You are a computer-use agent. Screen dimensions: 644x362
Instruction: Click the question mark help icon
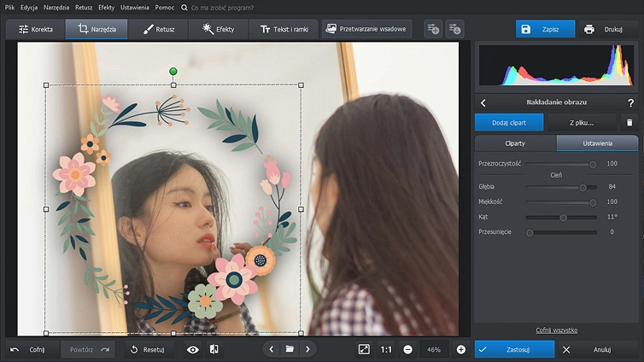tap(630, 102)
